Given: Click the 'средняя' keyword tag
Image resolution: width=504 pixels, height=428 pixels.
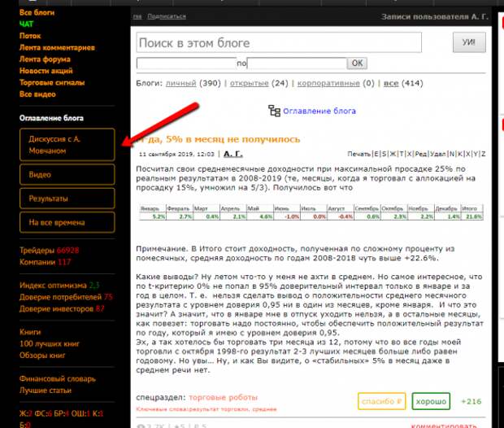Looking at the screenshot, I should (x=264, y=409).
